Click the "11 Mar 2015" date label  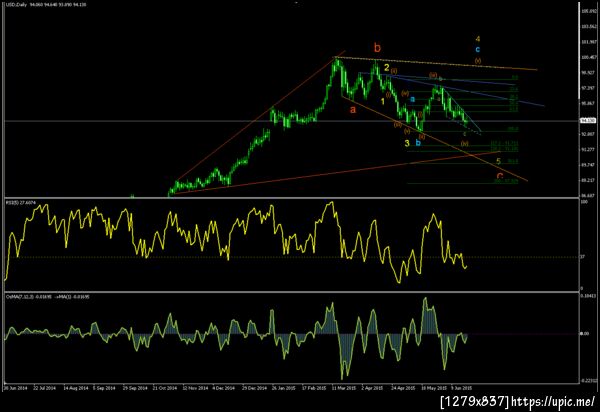[x=343, y=388]
